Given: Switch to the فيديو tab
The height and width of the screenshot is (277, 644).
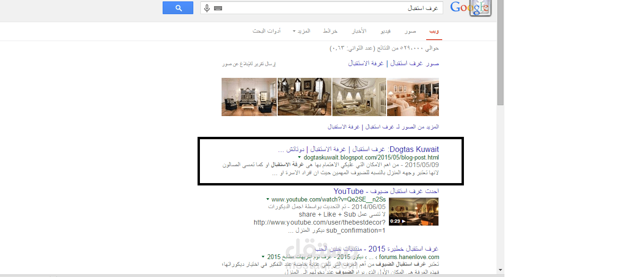Looking at the screenshot, I should point(386,31).
